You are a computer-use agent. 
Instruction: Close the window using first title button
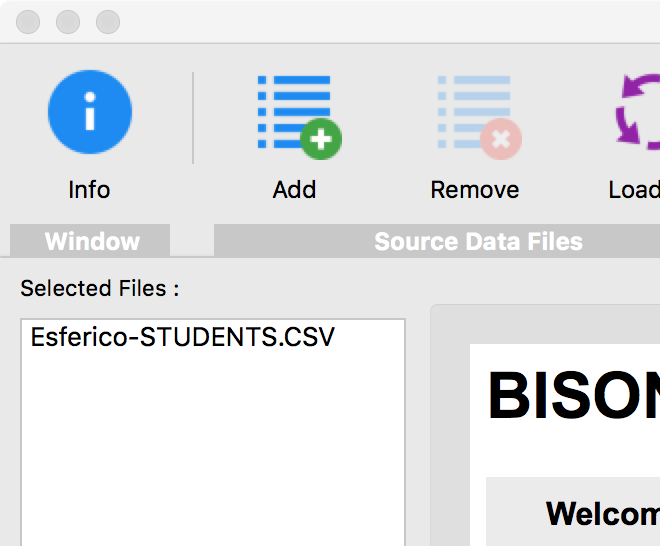point(28,22)
